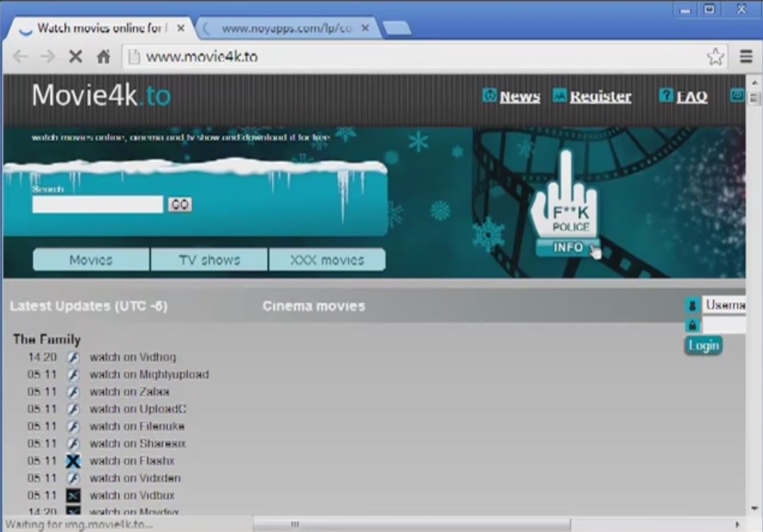Click the movie Search text field
This screenshot has width=763, height=532.
(98, 204)
